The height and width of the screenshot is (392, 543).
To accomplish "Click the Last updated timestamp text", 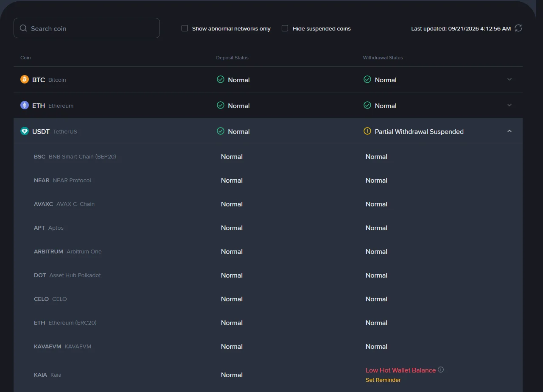I will pyautogui.click(x=461, y=29).
